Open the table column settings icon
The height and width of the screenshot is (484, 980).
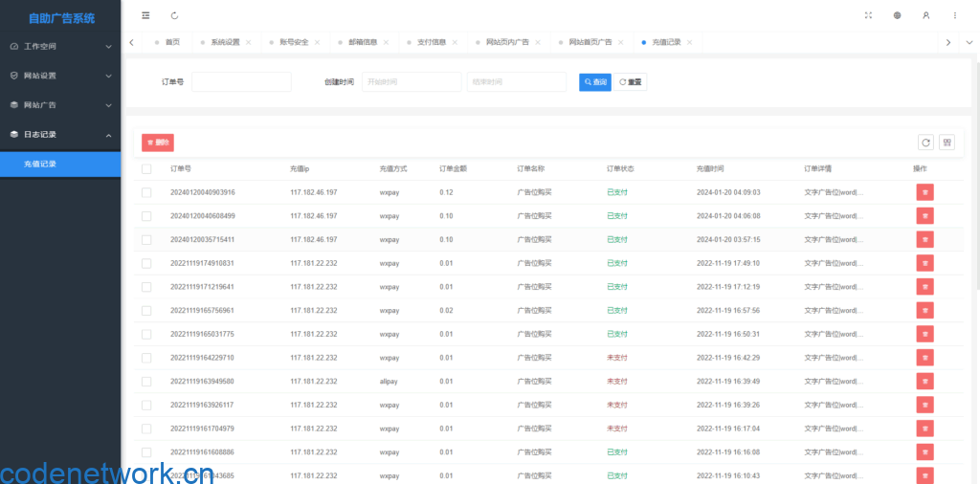pos(947,143)
